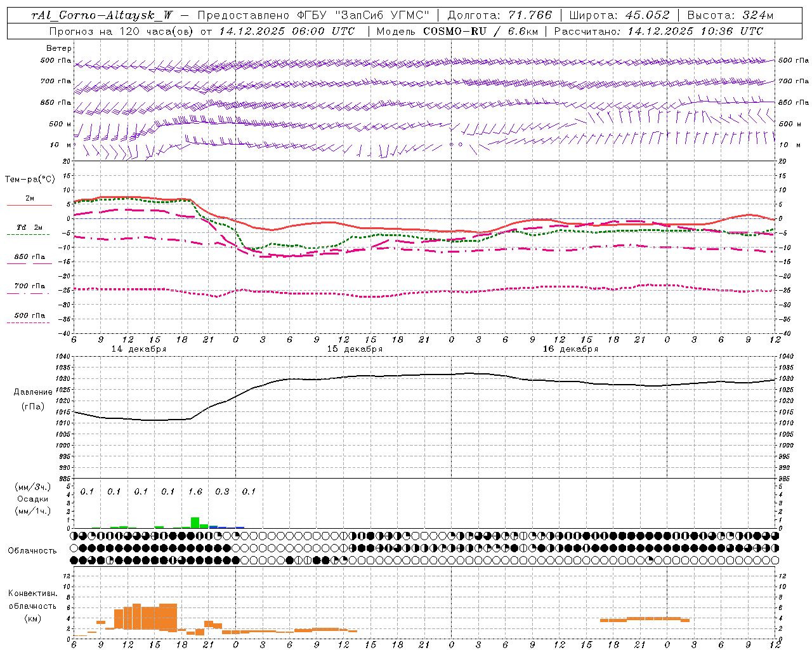Click the Осадки precipitation label
This screenshot has height=650, width=812.
coord(32,499)
